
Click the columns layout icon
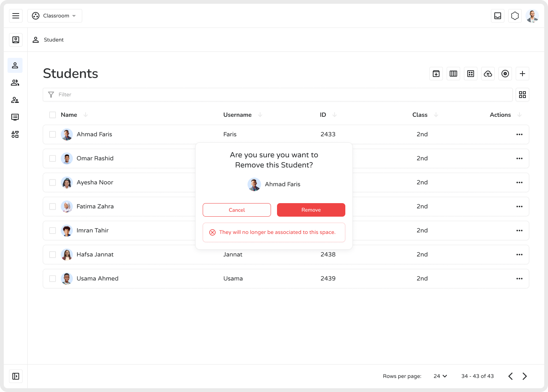click(x=453, y=74)
